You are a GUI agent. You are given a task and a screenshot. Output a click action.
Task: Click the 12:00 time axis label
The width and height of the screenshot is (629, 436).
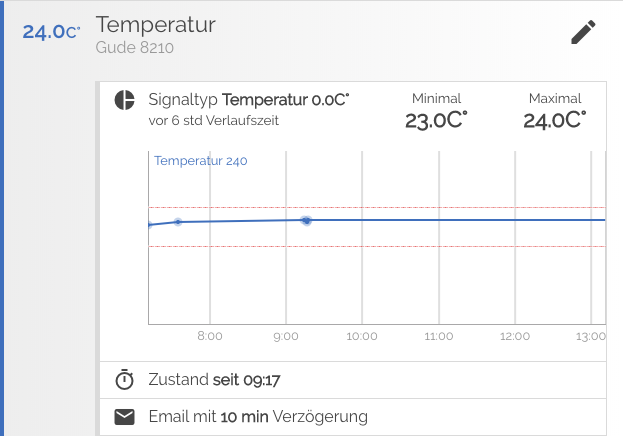coord(514,336)
